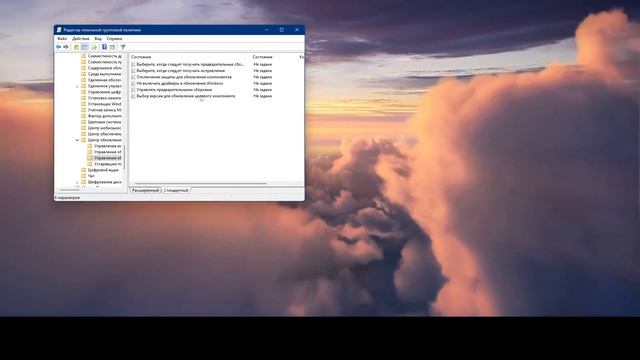Select the 'Удаленное управл' tree folder

[x=104, y=86]
